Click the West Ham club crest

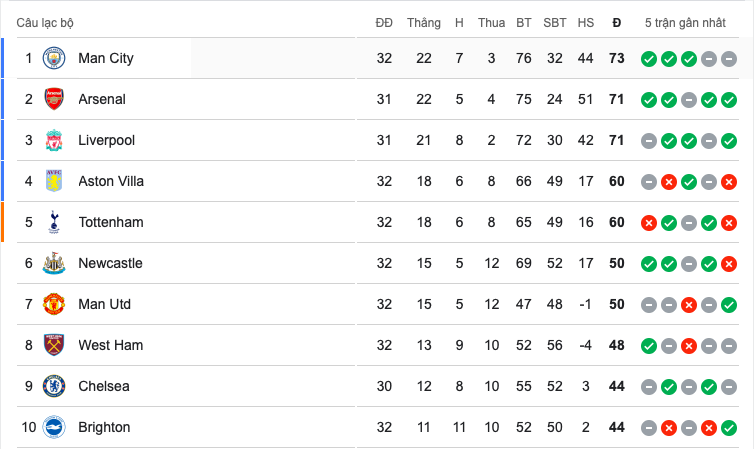coord(54,345)
